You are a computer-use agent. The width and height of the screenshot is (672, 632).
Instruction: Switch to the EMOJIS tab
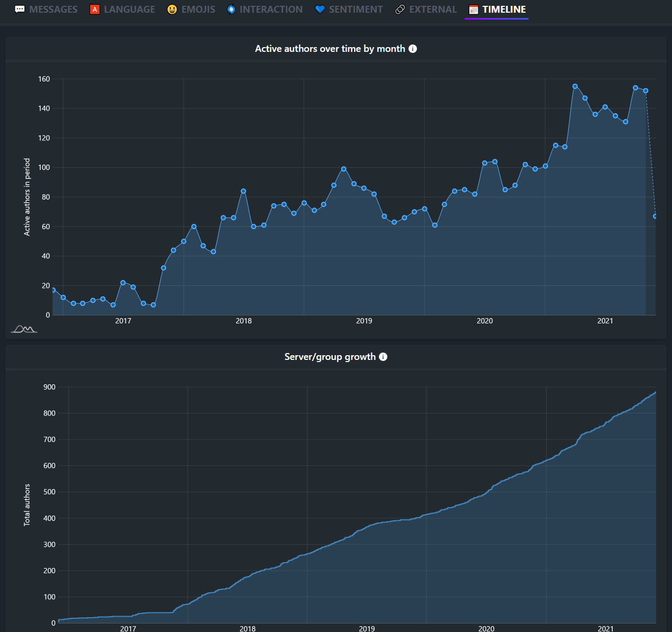[x=198, y=9]
